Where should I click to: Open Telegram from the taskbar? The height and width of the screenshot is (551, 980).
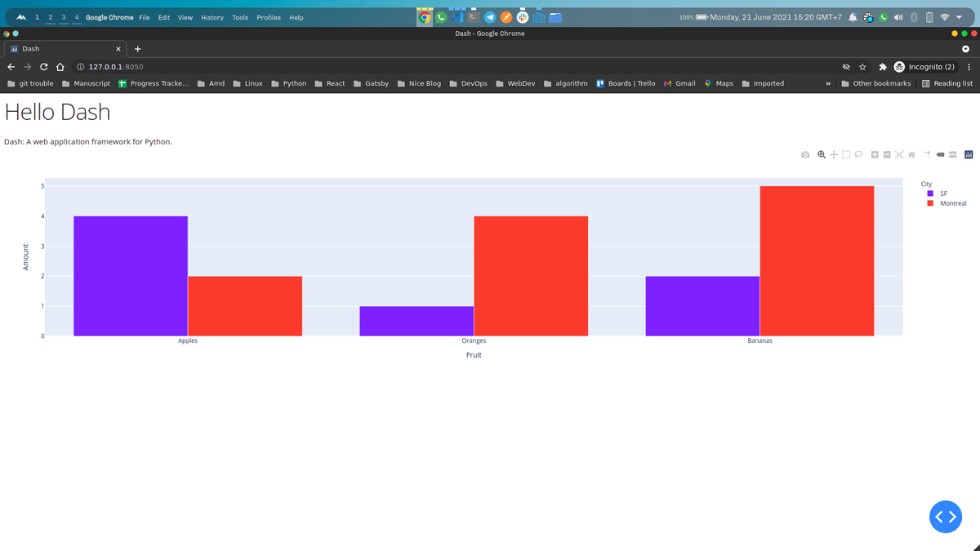(x=491, y=16)
